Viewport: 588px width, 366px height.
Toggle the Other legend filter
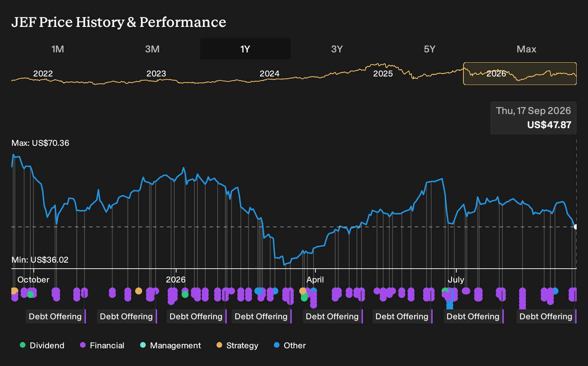click(x=290, y=345)
